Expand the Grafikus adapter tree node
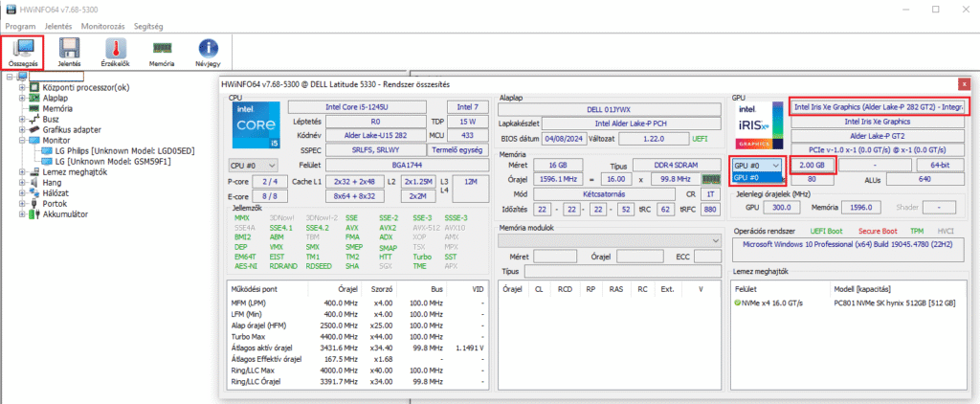The width and height of the screenshot is (980, 404). [22, 129]
